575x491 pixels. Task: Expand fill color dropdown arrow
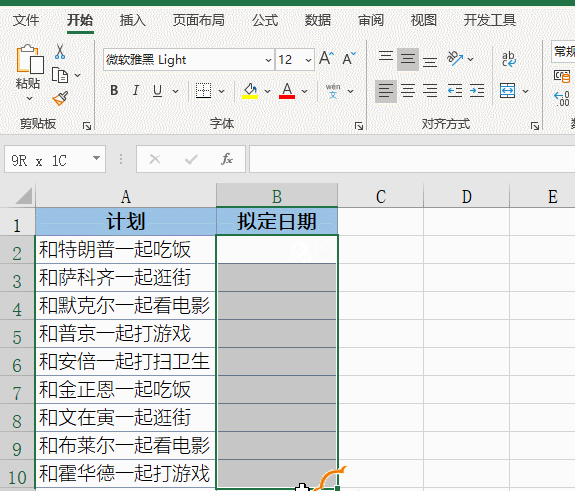coord(267,91)
